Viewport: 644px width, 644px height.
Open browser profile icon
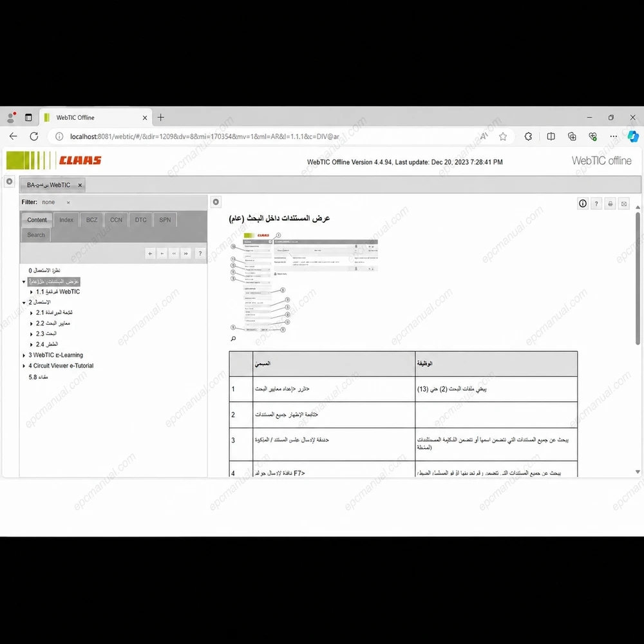[11, 117]
